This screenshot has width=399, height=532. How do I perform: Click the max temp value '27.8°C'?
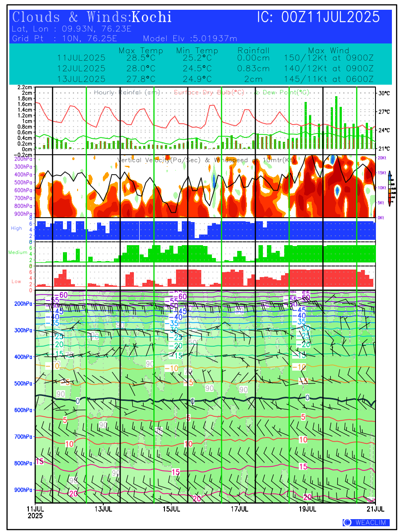(140, 79)
